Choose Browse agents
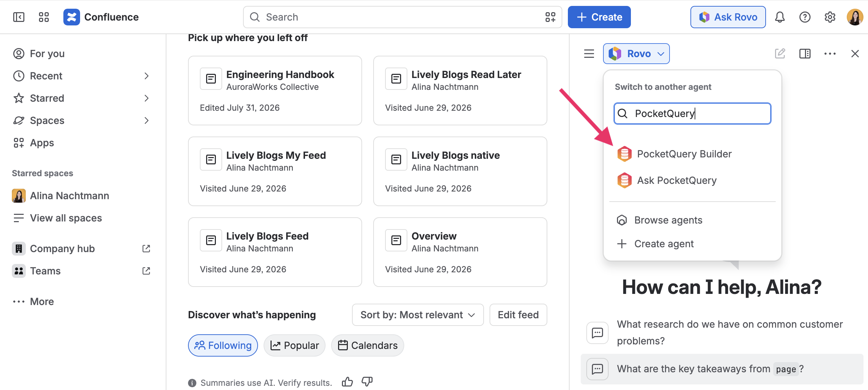Viewport: 868px width, 390px height. (x=693, y=220)
